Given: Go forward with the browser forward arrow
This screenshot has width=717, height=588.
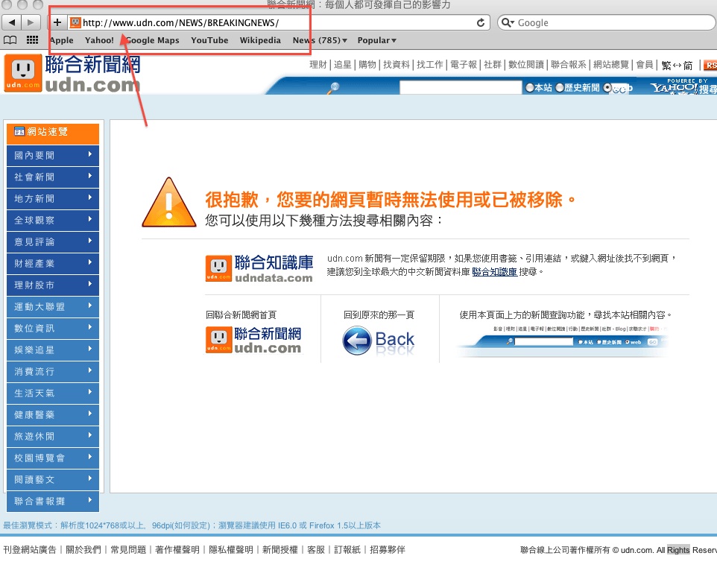Looking at the screenshot, I should pyautogui.click(x=31, y=22).
